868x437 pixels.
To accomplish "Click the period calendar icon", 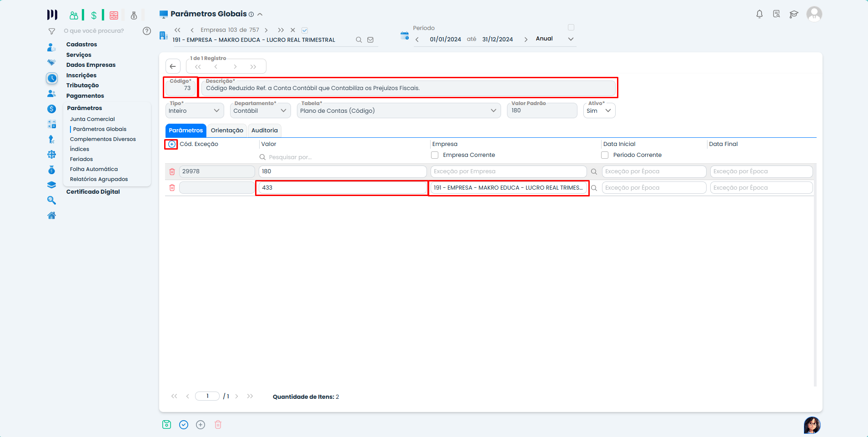I will click(404, 35).
